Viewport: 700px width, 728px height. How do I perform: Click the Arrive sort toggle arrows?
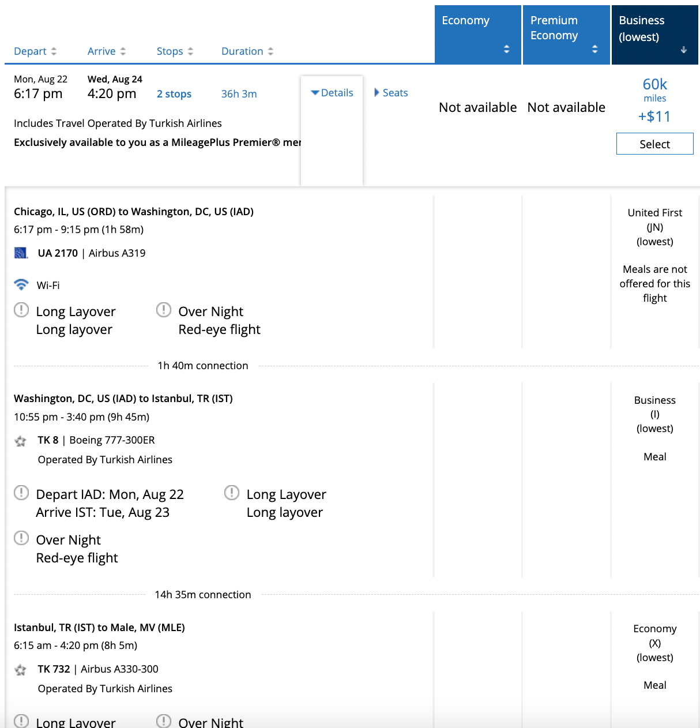tap(125, 51)
